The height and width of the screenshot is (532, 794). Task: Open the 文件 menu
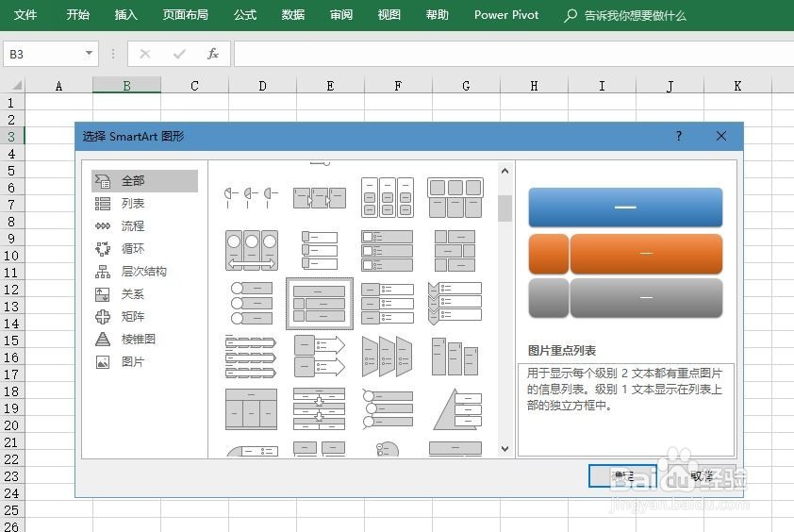[x=25, y=15]
